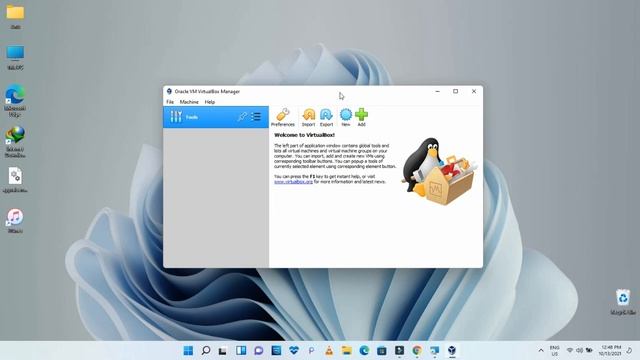640x360 pixels.
Task: Open File Explorer from the taskbar
Action: coord(347,350)
